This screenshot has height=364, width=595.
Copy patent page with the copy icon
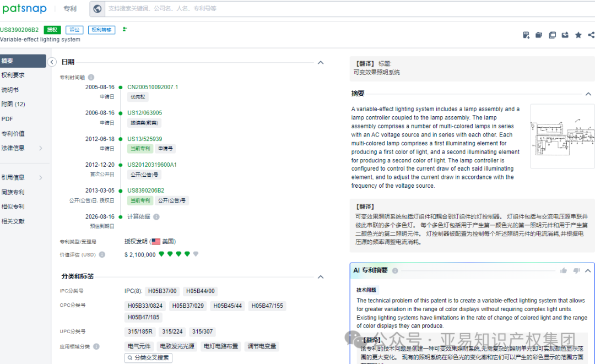(x=553, y=35)
